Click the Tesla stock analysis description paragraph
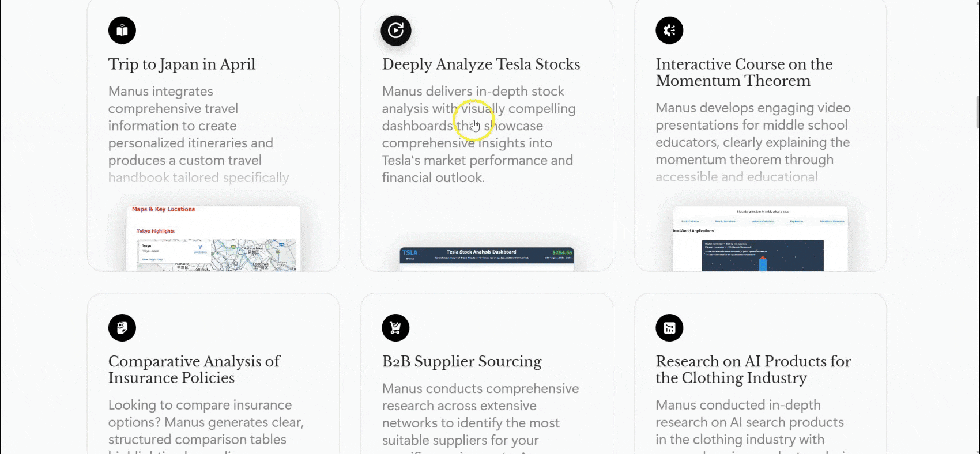 478,134
